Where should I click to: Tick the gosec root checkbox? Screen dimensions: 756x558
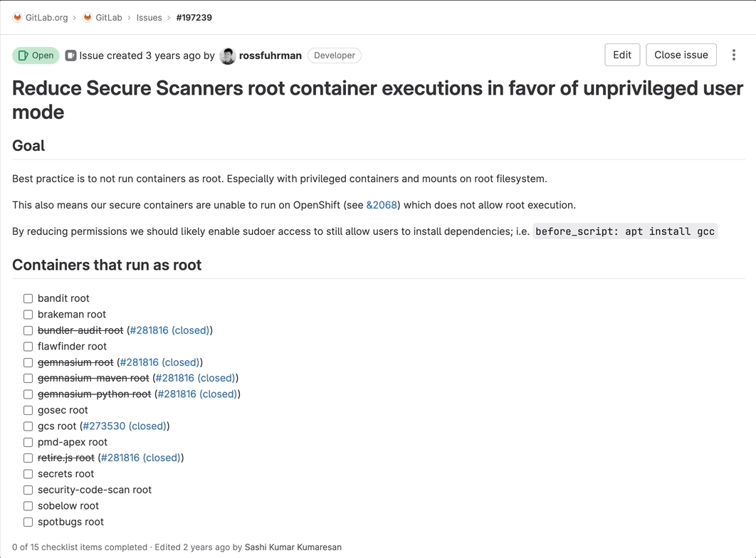pos(28,411)
